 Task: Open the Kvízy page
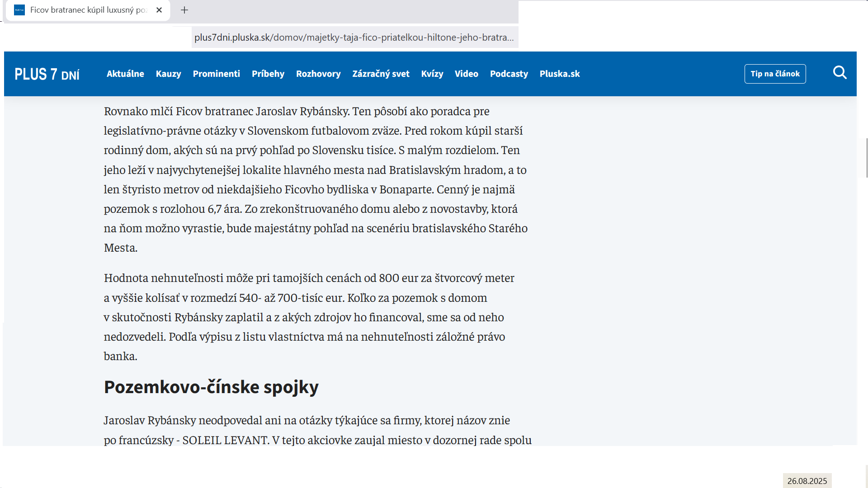(432, 74)
